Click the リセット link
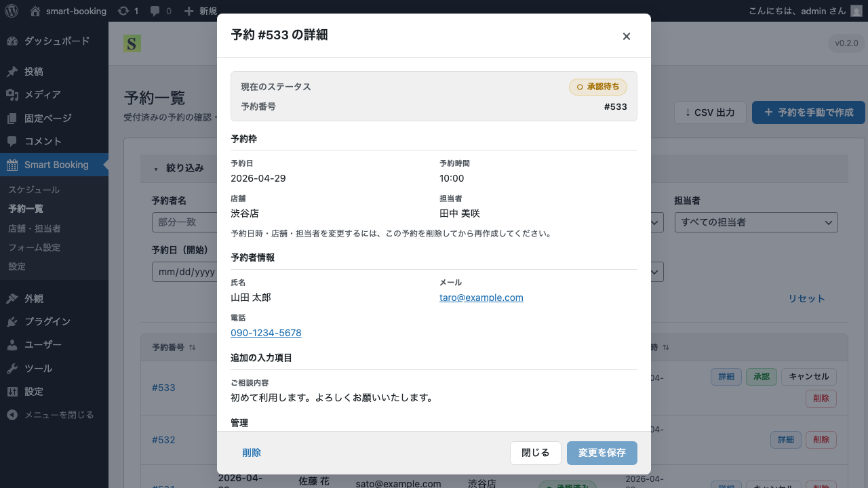The width and height of the screenshot is (868, 488). (806, 298)
